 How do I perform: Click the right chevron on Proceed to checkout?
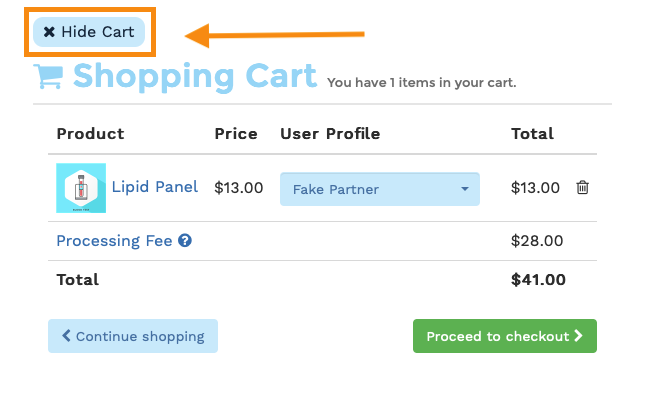coord(579,336)
